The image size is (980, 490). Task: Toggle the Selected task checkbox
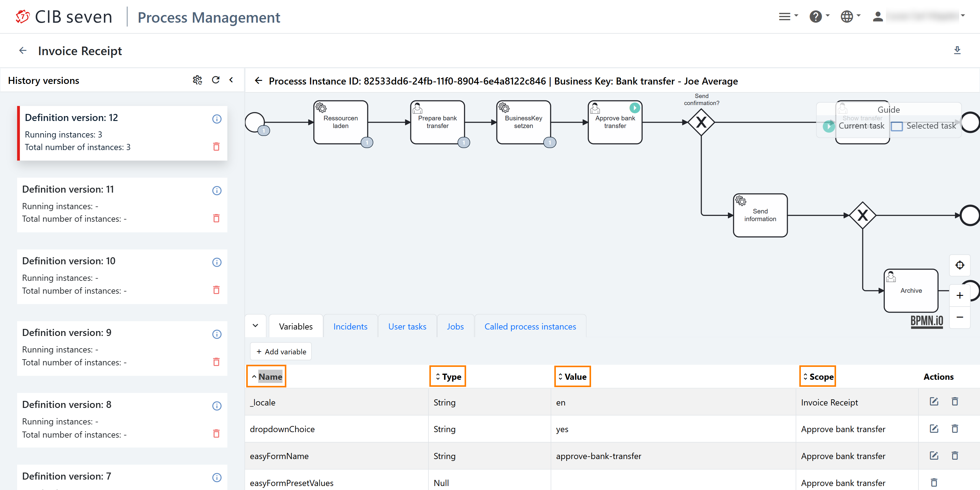click(x=897, y=126)
